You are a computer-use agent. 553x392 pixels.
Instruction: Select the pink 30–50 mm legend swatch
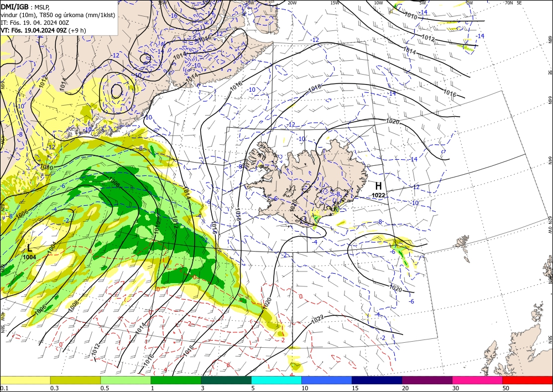[x=478, y=380]
